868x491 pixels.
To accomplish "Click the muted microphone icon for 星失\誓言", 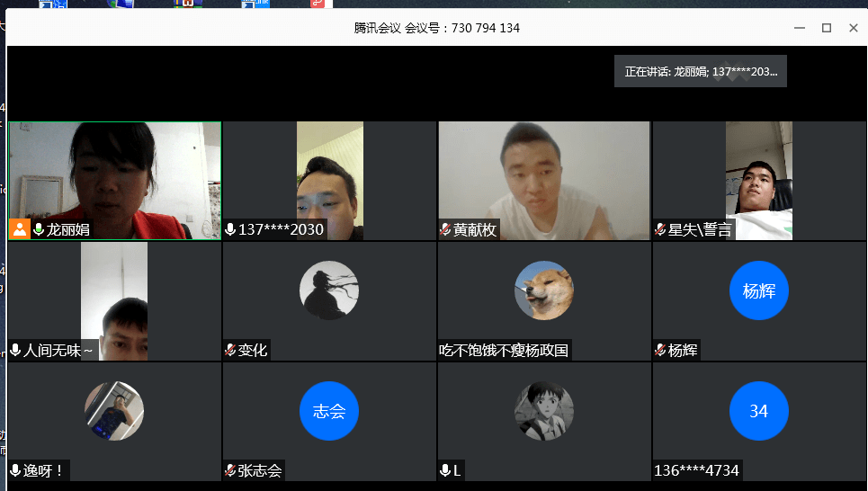I will point(660,229).
